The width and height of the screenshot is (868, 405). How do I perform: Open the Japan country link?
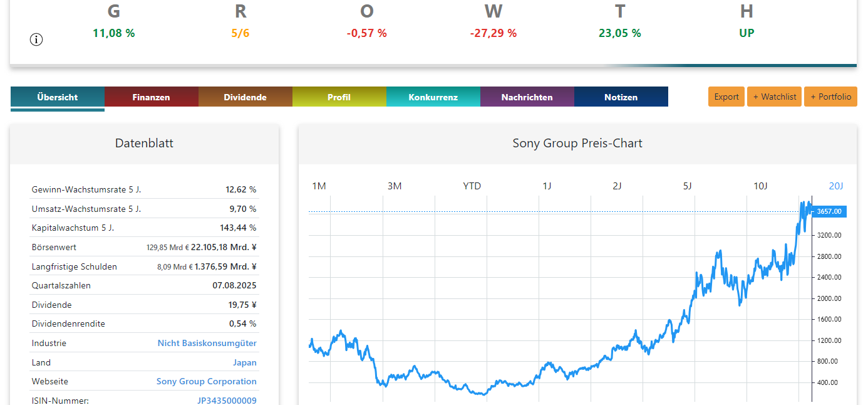click(x=245, y=362)
